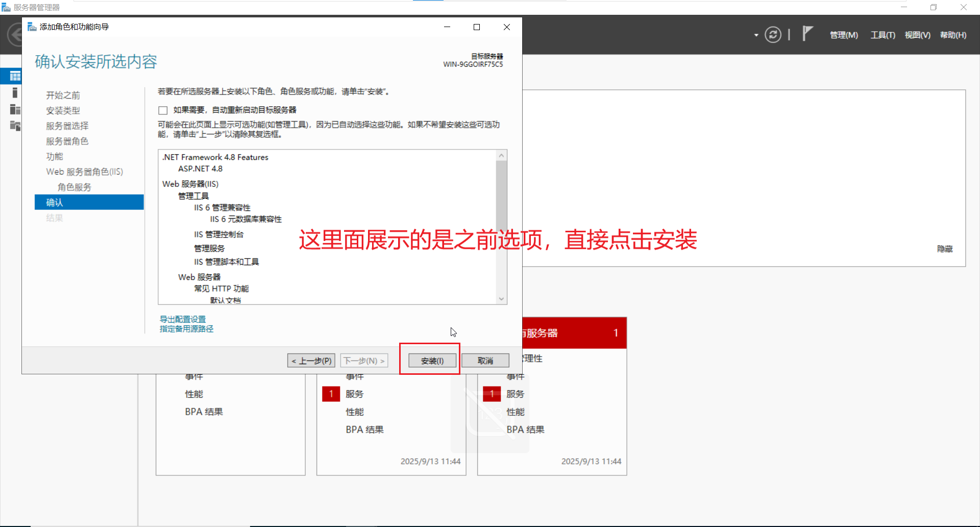Open the 导出配置设置 link
The image size is (980, 527).
pyautogui.click(x=182, y=318)
